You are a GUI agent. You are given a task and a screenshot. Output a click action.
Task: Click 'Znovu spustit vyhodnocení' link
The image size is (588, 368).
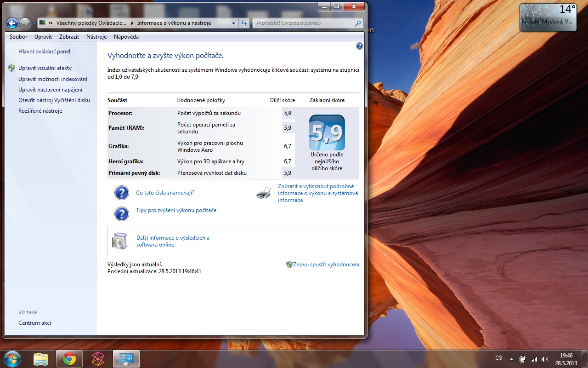pyautogui.click(x=326, y=264)
